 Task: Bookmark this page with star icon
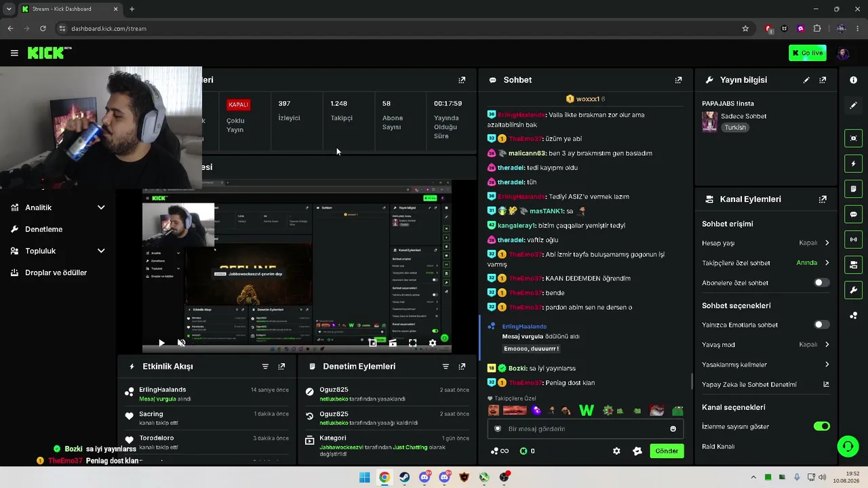745,28
